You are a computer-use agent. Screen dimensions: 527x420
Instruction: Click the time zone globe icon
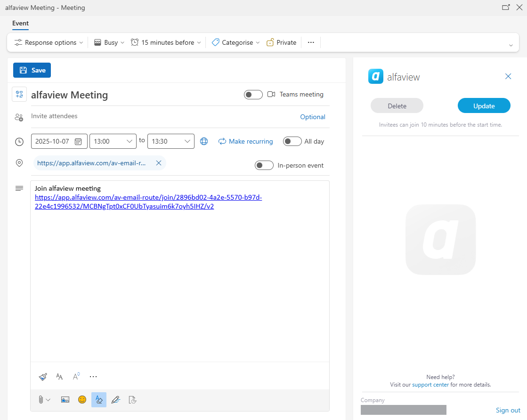204,141
